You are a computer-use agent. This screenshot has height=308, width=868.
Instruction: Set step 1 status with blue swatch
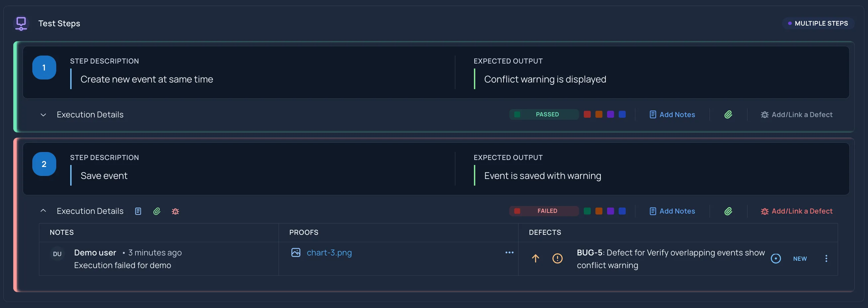point(622,114)
